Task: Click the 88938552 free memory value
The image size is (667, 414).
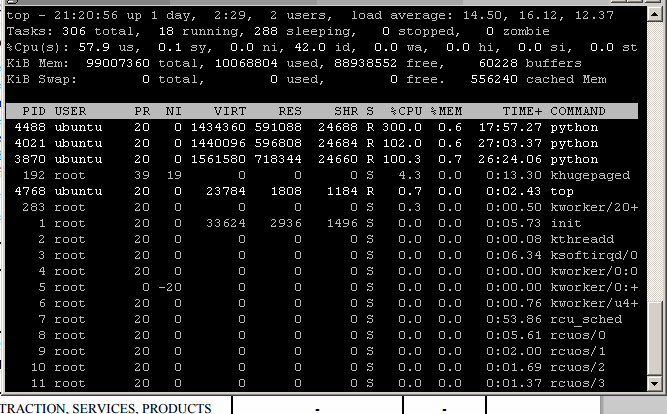Action: [366, 63]
